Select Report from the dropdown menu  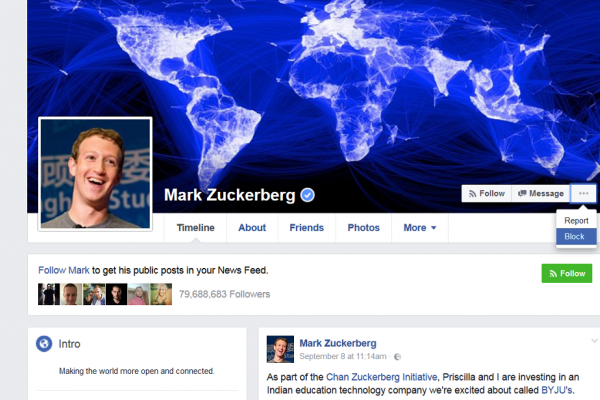coord(576,220)
